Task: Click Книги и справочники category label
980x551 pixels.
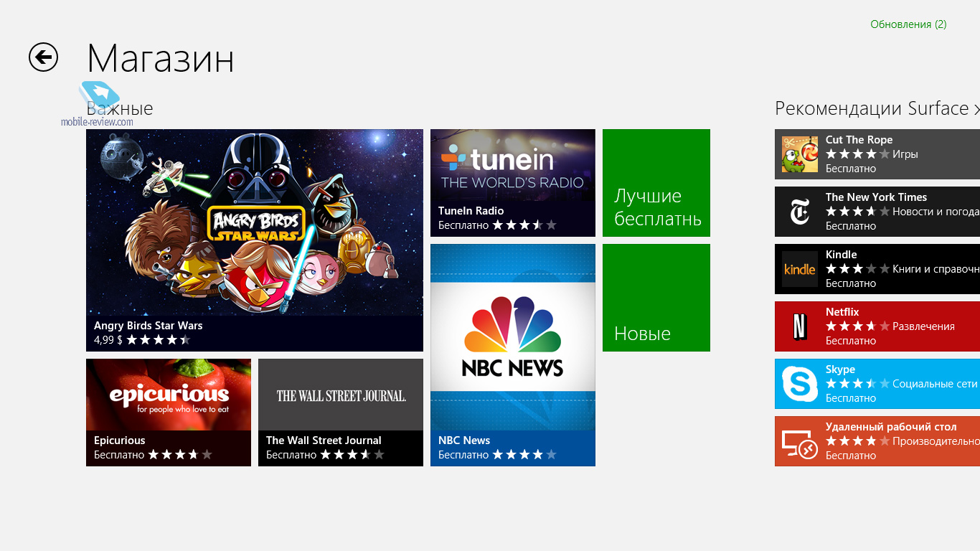Action: 936,269
